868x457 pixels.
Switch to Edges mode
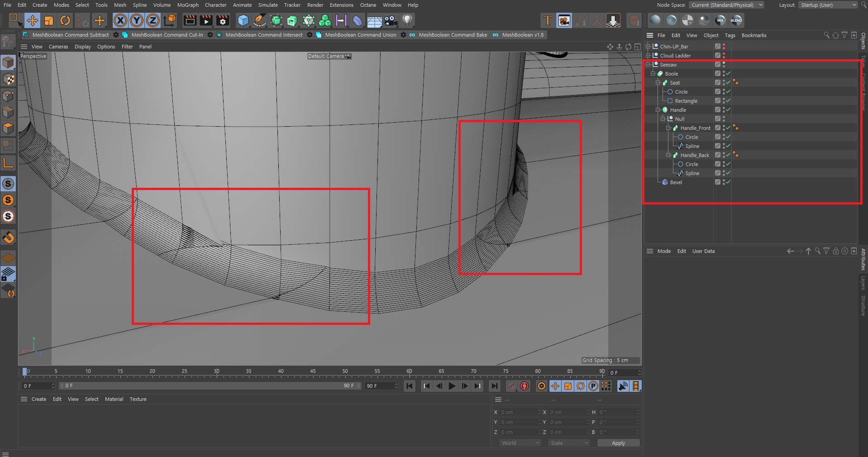pos(8,112)
